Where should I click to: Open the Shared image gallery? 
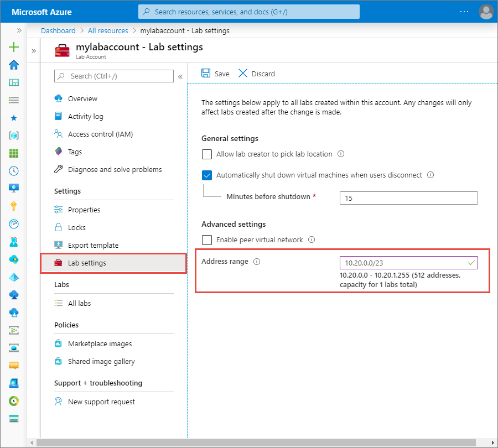tap(100, 361)
